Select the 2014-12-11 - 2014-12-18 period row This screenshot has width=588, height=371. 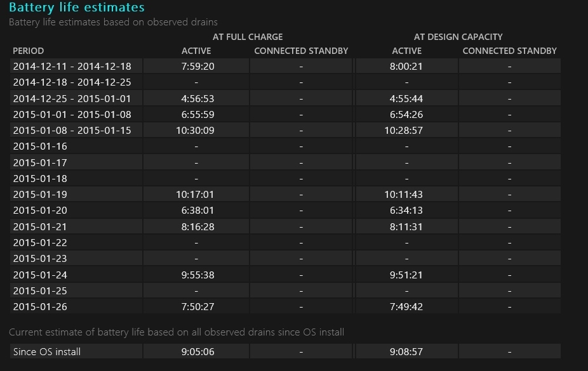click(x=72, y=66)
